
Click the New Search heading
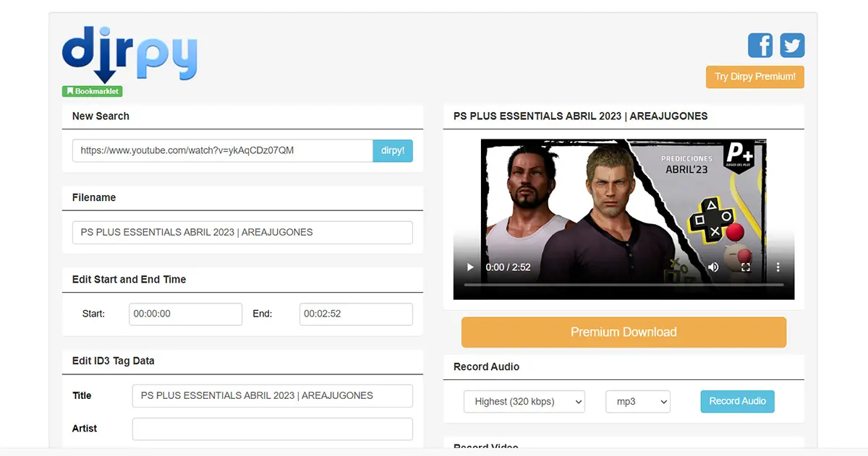pos(101,116)
